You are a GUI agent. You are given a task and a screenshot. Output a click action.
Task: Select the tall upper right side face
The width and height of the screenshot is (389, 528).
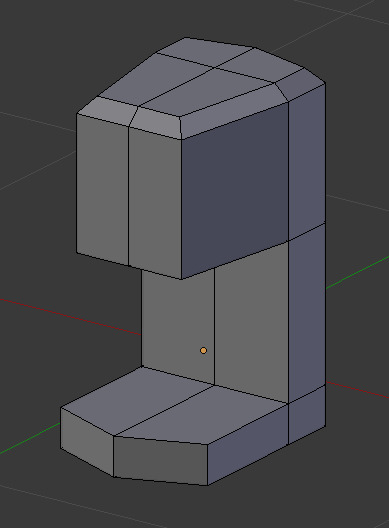(x=306, y=162)
